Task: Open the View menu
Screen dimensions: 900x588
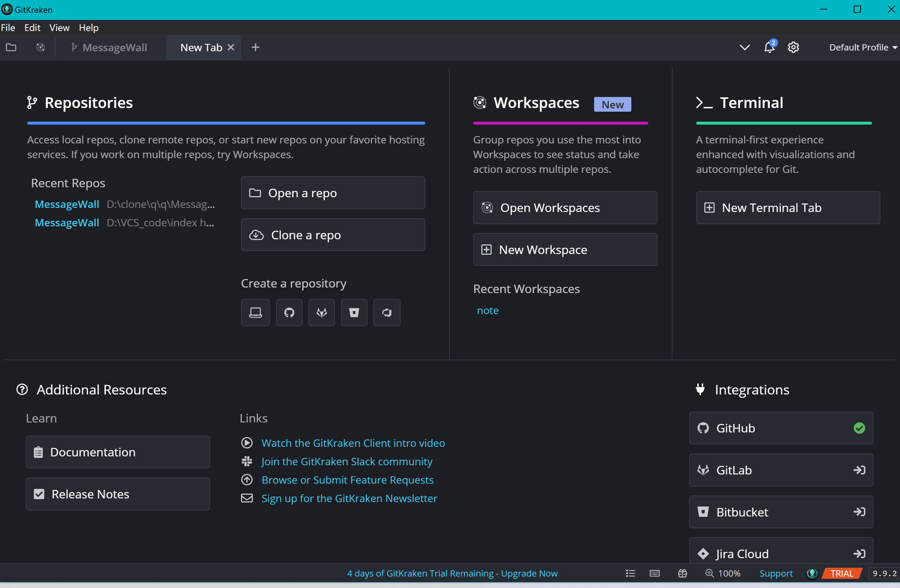Action: pos(59,28)
